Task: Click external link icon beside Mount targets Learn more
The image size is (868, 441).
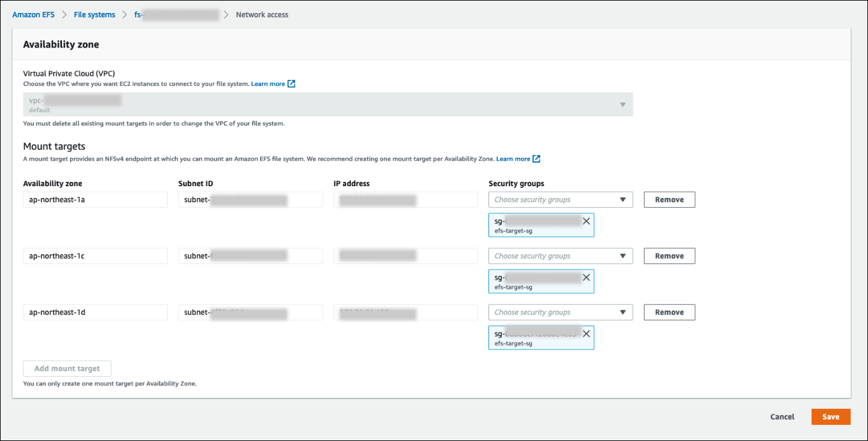Action: point(536,159)
